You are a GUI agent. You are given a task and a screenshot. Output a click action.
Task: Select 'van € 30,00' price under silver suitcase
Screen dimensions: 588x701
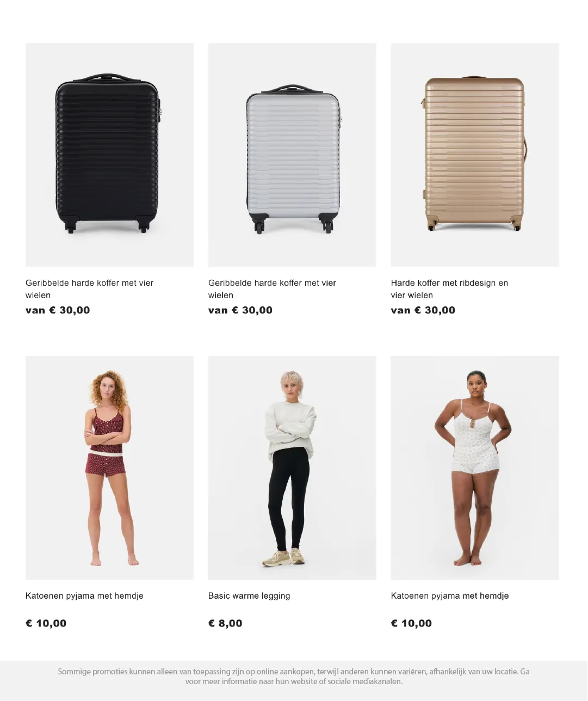coord(240,310)
